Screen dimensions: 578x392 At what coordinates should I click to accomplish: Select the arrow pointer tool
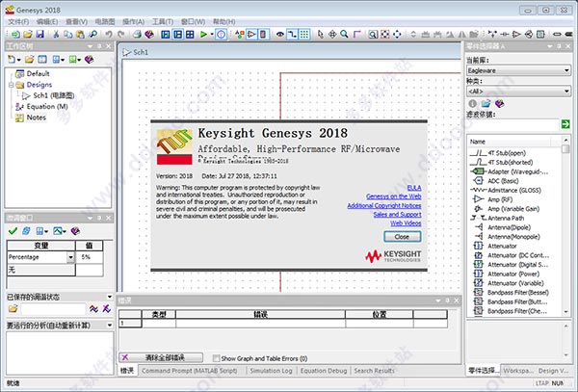321,35
